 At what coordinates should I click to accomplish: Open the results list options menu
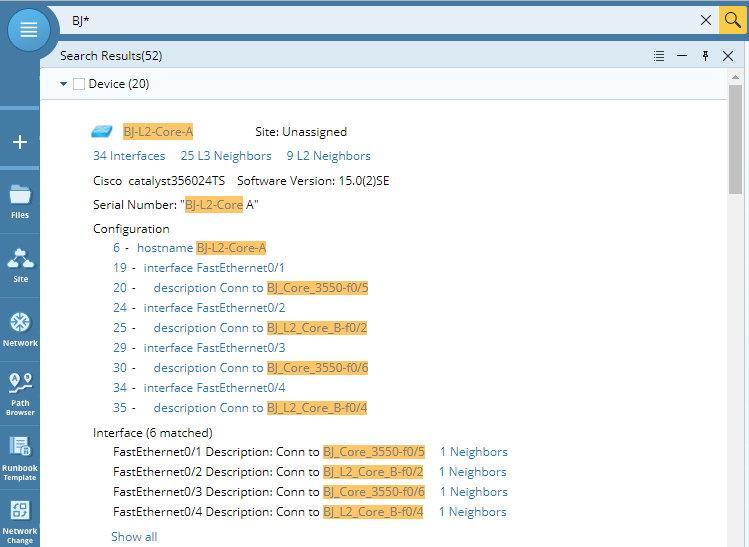pos(659,56)
